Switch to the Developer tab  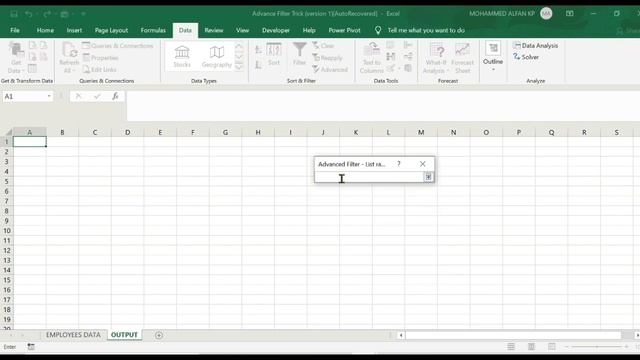pyautogui.click(x=276, y=30)
